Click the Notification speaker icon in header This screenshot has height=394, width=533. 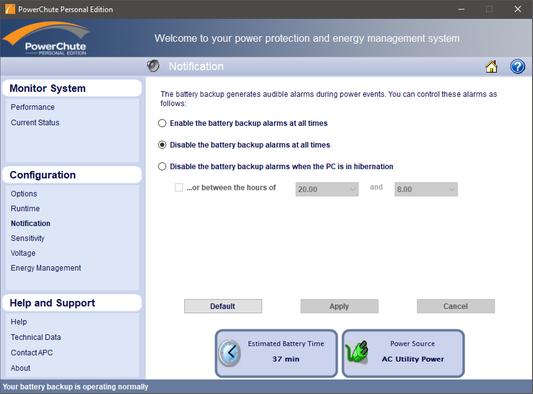(x=153, y=66)
